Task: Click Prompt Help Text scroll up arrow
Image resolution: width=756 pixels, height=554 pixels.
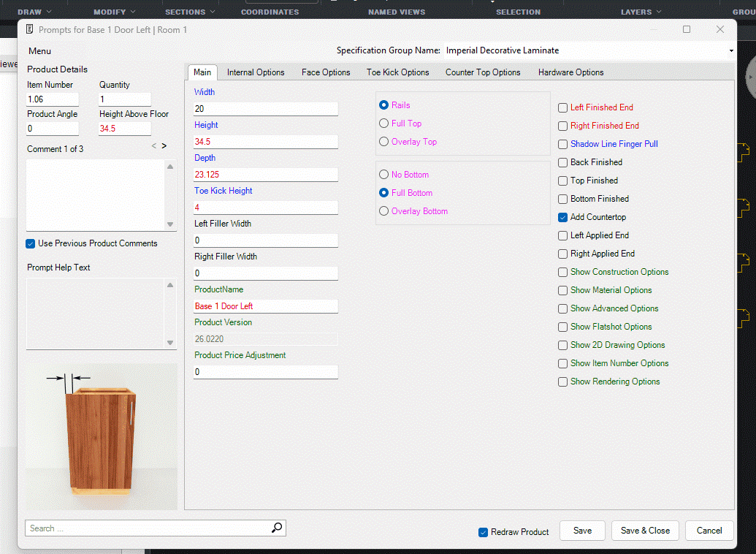Action: (170, 285)
